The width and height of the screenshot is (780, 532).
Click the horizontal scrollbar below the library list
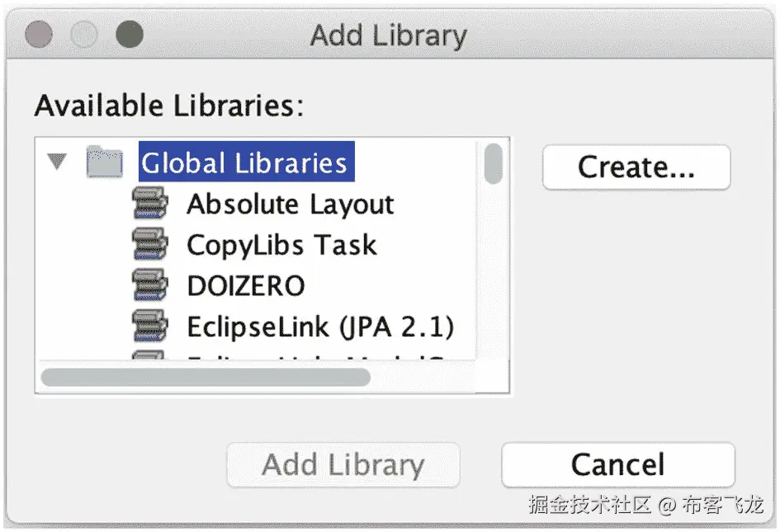[x=206, y=378]
